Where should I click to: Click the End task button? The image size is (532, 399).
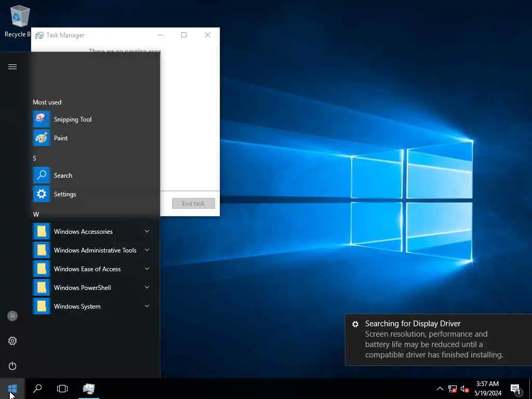193,203
